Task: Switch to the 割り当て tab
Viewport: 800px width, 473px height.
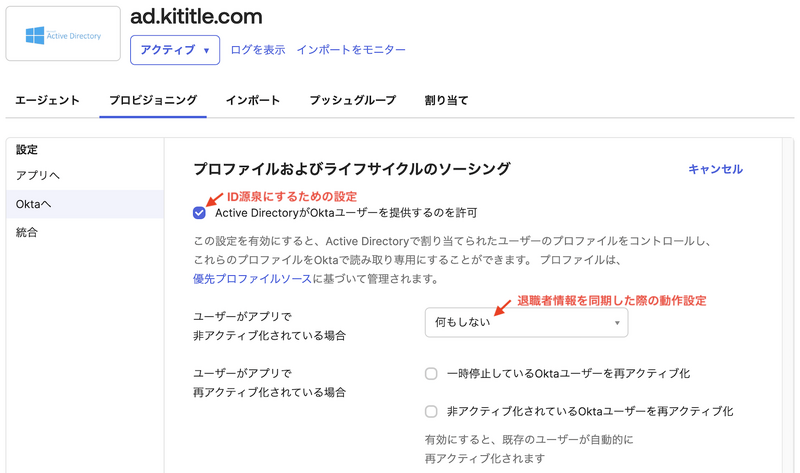Action: point(446,100)
